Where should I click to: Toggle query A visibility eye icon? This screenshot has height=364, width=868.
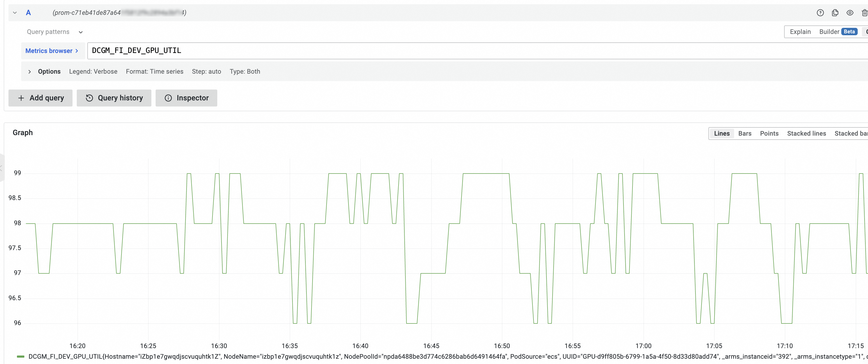point(850,13)
